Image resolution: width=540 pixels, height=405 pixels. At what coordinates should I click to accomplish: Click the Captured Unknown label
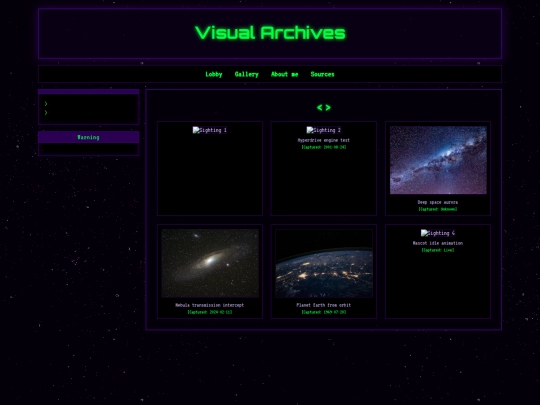pyautogui.click(x=438, y=209)
